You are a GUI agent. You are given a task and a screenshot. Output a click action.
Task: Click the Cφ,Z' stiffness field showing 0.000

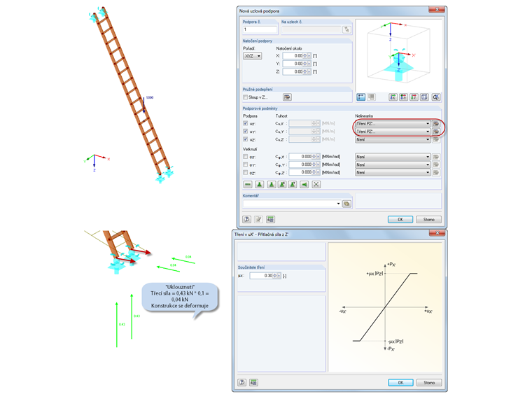coord(300,172)
